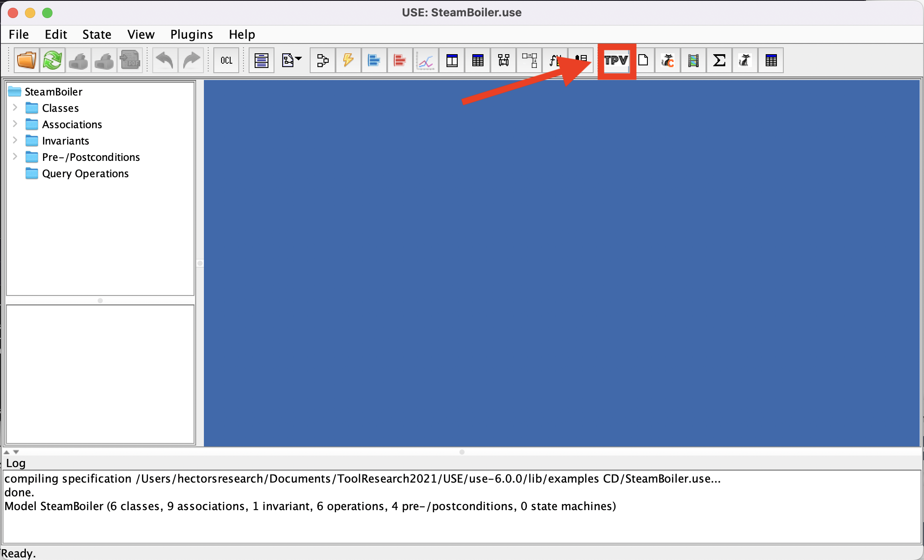Click the TPV toolbar button
Screen dimensions: 924x560
tap(616, 60)
